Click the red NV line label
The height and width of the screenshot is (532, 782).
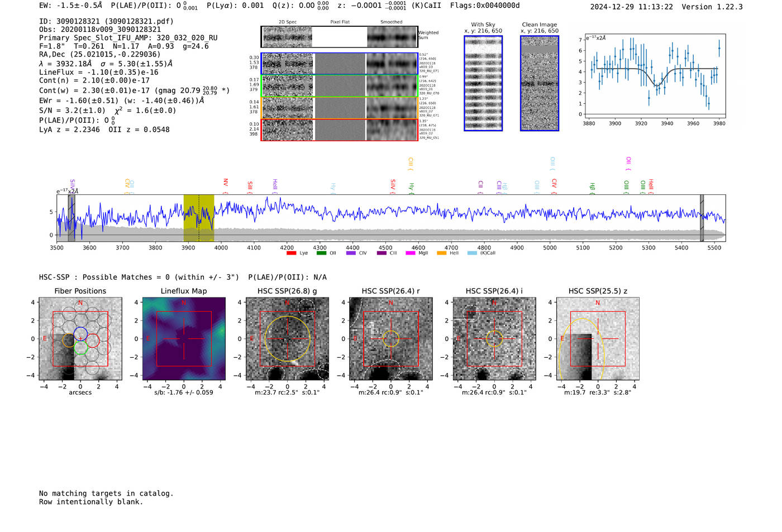pyautogui.click(x=226, y=186)
